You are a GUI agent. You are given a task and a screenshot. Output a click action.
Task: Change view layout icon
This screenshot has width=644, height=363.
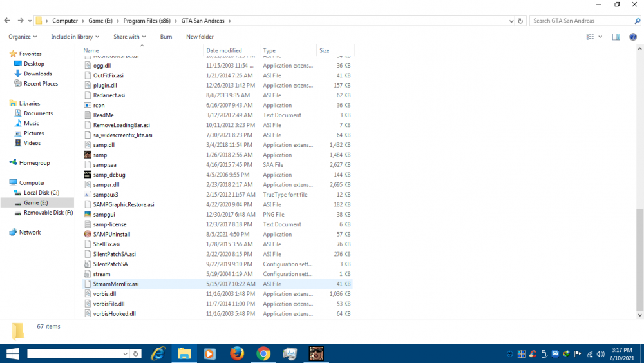click(x=590, y=37)
